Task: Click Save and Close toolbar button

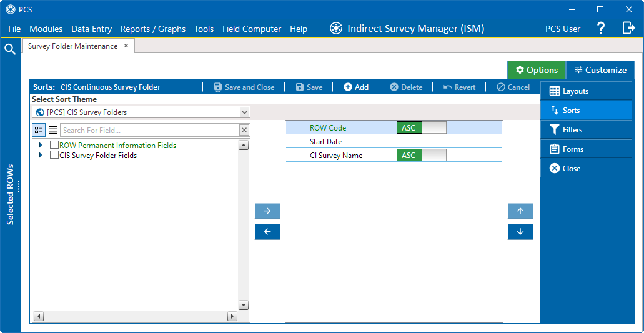Action: coord(244,87)
